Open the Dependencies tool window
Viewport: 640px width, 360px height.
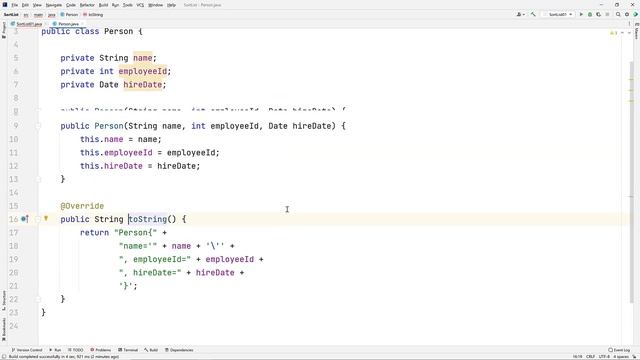[179, 350]
